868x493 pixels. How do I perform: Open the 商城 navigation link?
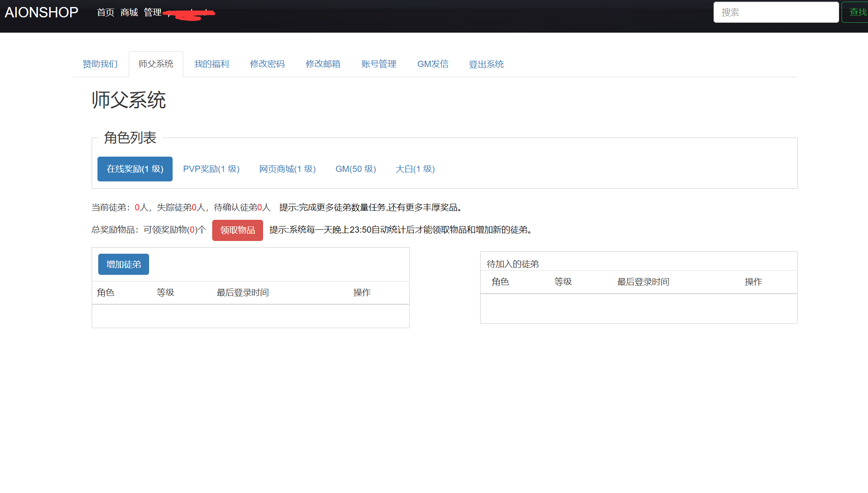pyautogui.click(x=129, y=12)
